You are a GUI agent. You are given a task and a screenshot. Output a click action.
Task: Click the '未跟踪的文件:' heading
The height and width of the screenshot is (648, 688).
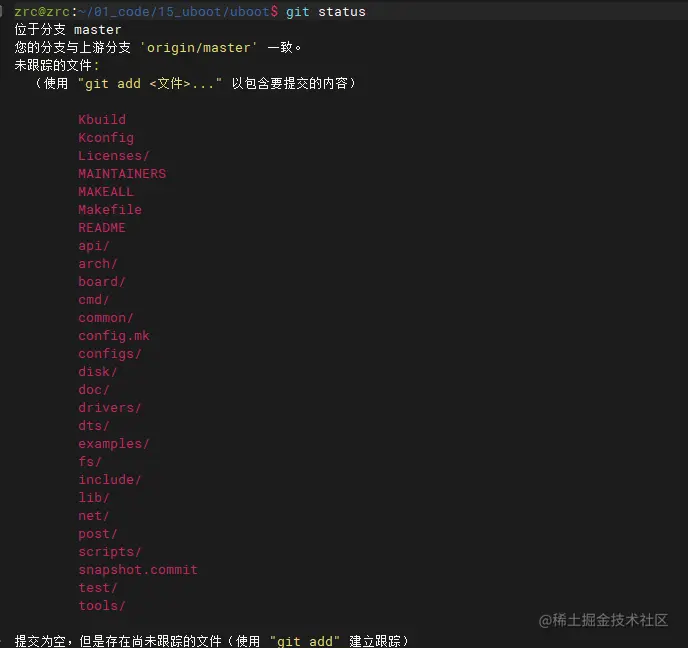click(57, 65)
